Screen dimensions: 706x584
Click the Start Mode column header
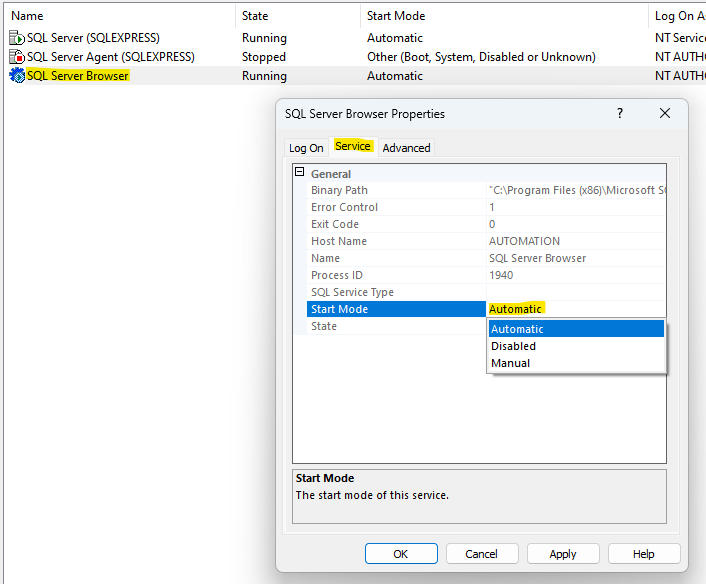pos(504,16)
